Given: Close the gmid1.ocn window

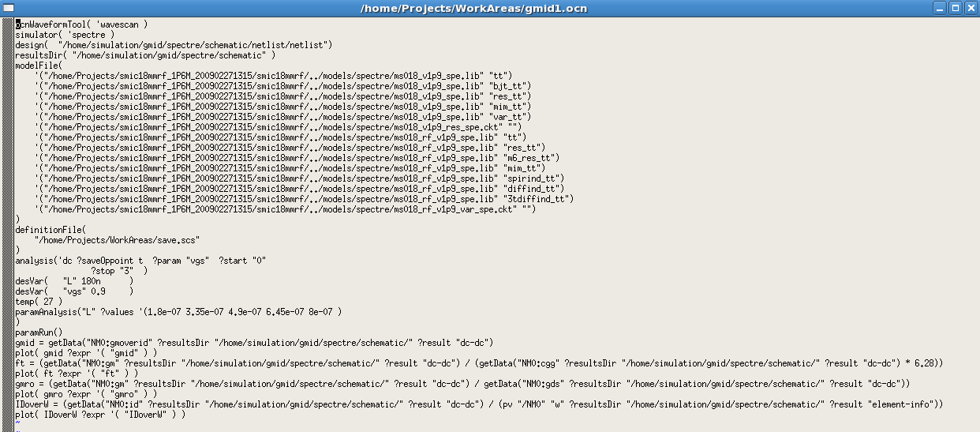Looking at the screenshot, I should coord(971,8).
